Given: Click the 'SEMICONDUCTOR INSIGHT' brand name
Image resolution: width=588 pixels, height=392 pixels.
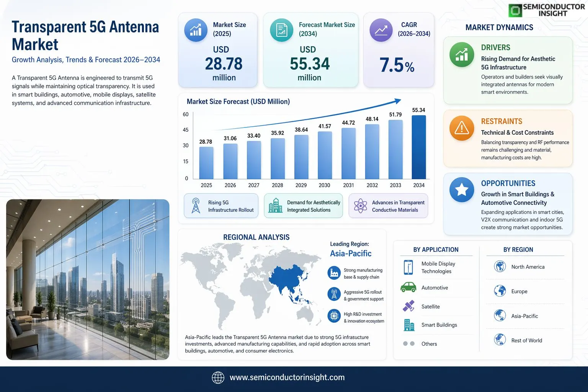Looking at the screenshot, I should tap(554, 10).
